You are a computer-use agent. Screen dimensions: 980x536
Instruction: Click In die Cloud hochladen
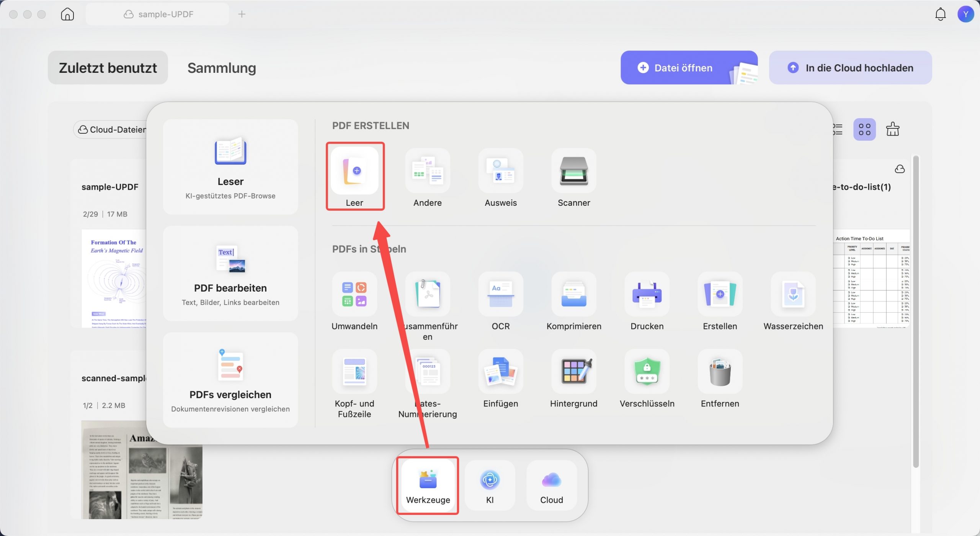pyautogui.click(x=850, y=67)
